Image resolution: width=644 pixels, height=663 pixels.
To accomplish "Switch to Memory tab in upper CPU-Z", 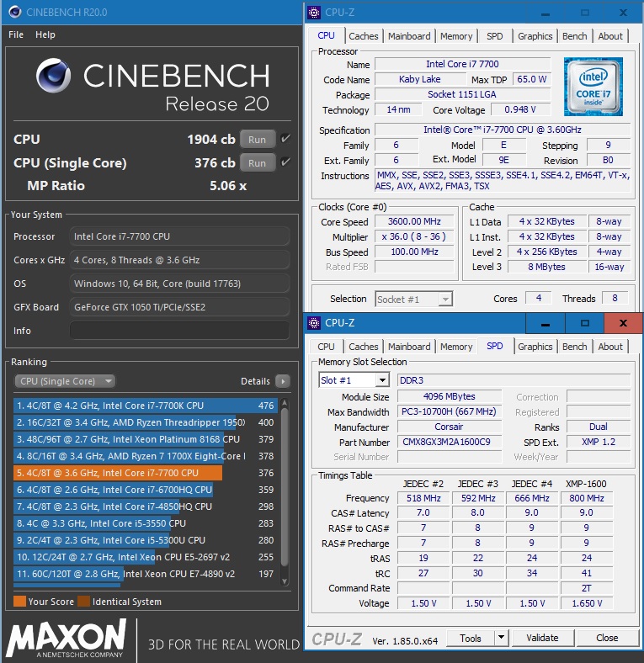I will (456, 36).
